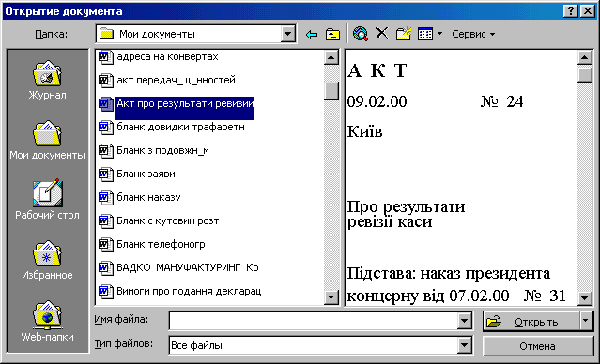
Task: Click the help question mark button
Action: [x=571, y=11]
